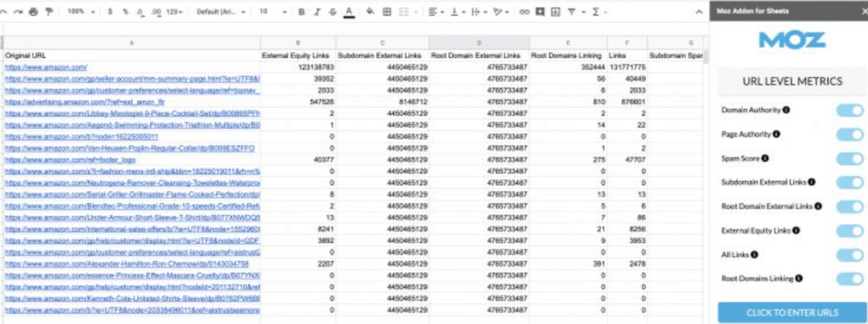The width and height of the screenshot is (868, 324).
Task: Toggle the Root Domains Linking switch
Action: [x=849, y=278]
